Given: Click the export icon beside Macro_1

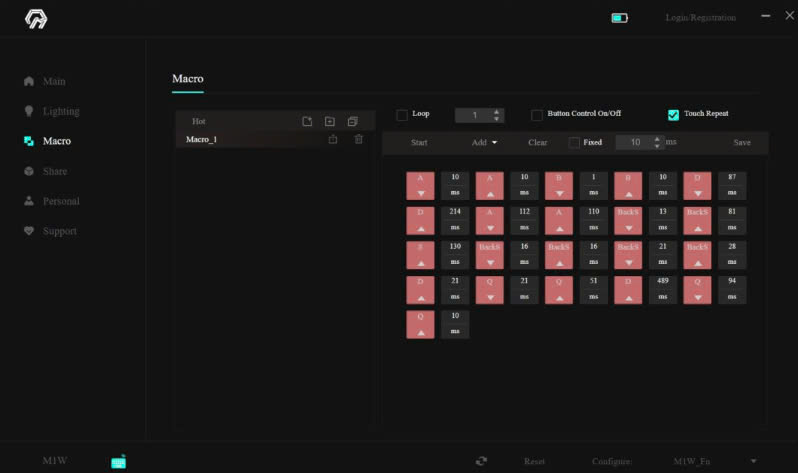Looking at the screenshot, I should click(333, 139).
